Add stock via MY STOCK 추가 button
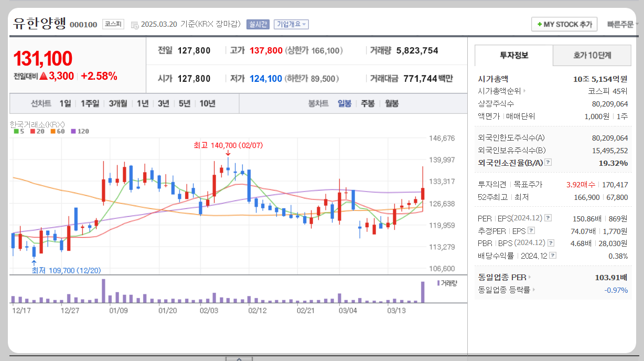Viewport: 644px width, 361px height. [x=564, y=24]
